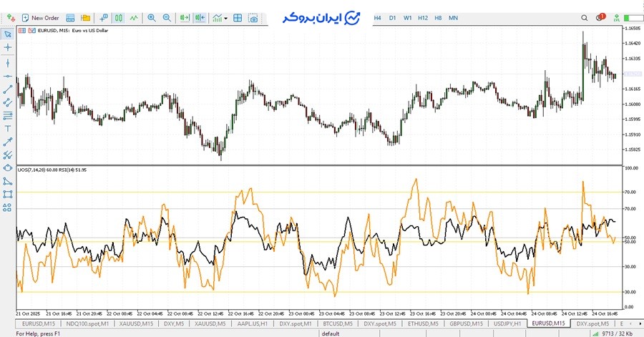
Task: Select the vertical line drawing tool
Action: point(8,62)
